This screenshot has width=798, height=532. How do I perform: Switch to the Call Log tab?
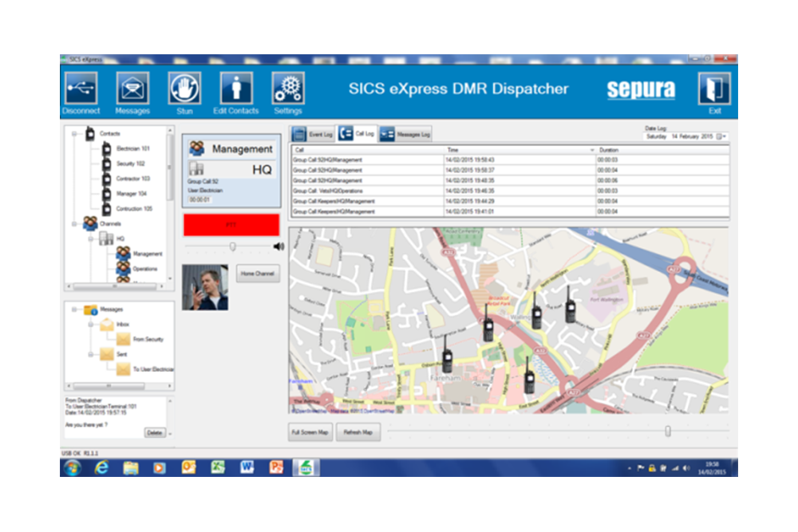358,134
